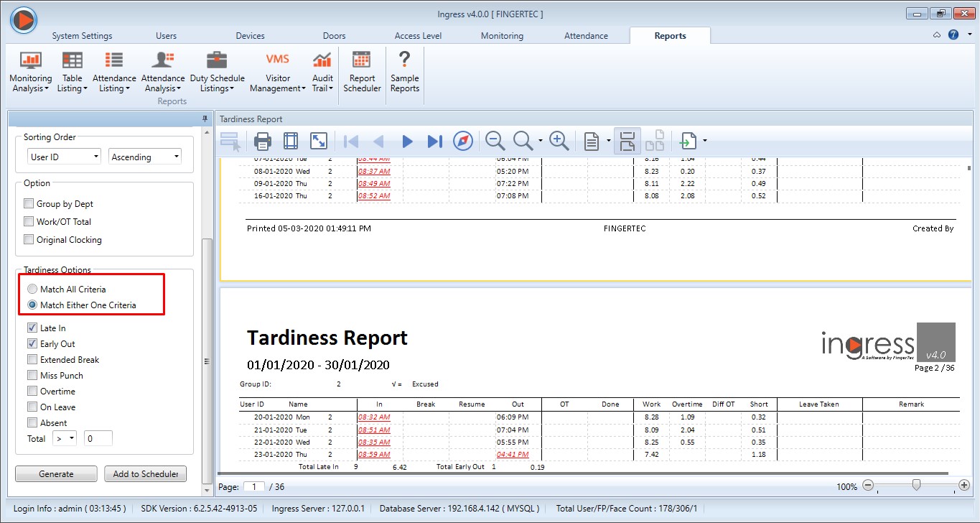980x523 pixels.
Task: Open the User ID sorting dropdown
Action: tap(65, 157)
